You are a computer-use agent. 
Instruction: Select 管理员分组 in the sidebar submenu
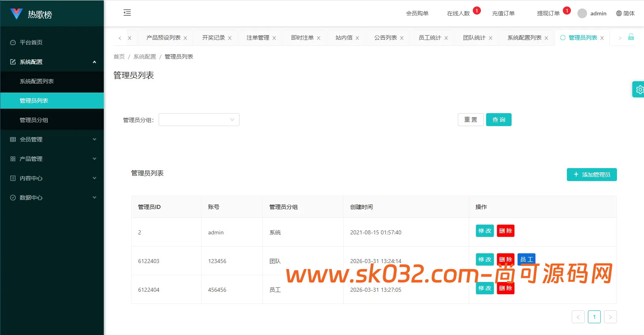(x=52, y=120)
